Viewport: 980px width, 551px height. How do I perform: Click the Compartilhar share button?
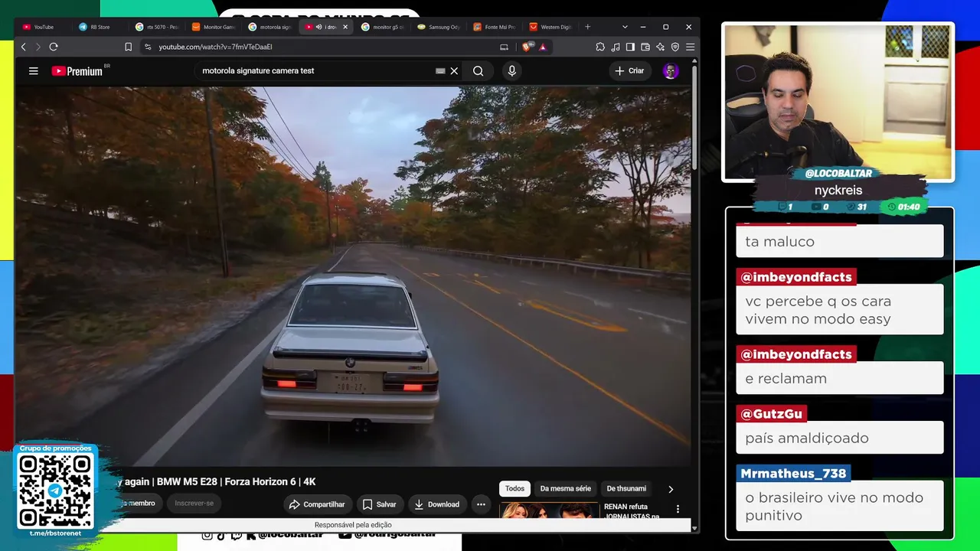[317, 504]
